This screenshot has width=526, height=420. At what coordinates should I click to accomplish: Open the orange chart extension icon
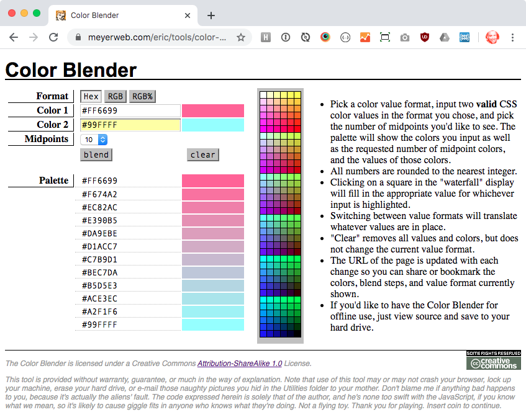coord(365,37)
